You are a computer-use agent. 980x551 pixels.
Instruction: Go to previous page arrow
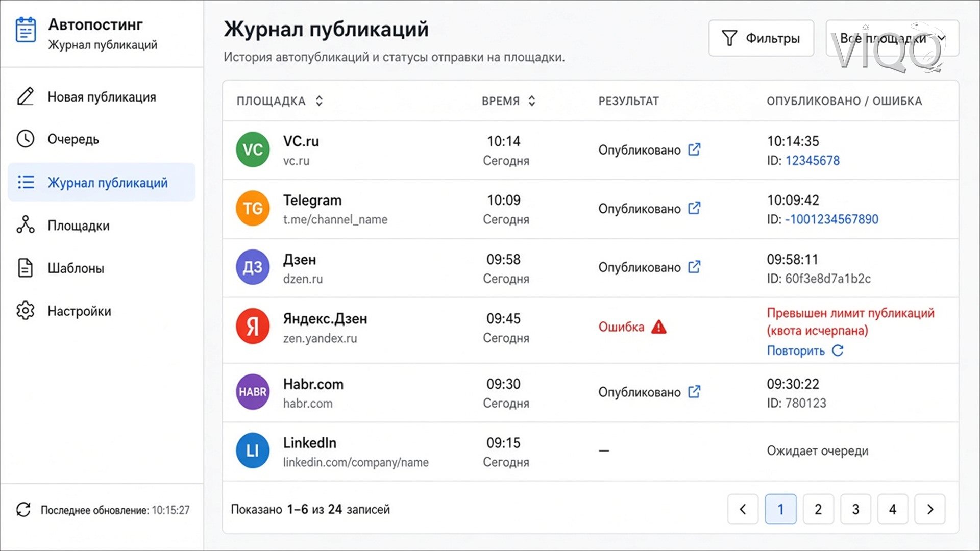(743, 509)
